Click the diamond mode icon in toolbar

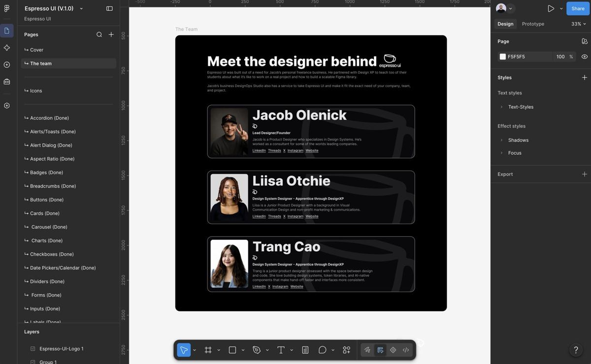(393, 350)
